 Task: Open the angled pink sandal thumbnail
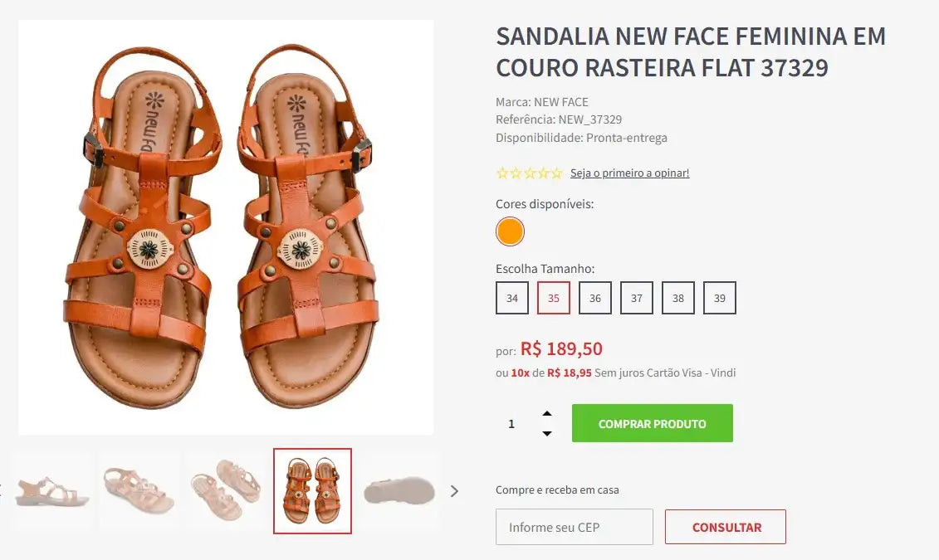(x=139, y=491)
